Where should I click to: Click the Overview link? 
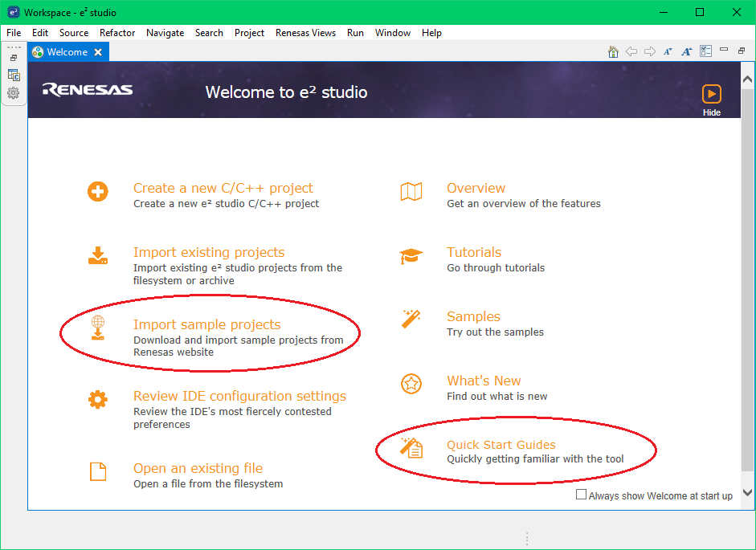click(x=476, y=188)
